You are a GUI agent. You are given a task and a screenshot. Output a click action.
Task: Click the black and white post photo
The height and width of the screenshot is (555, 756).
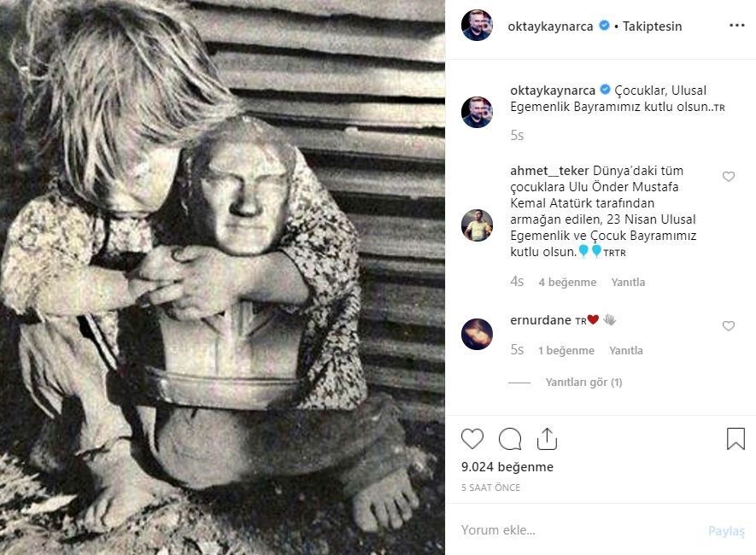222,277
